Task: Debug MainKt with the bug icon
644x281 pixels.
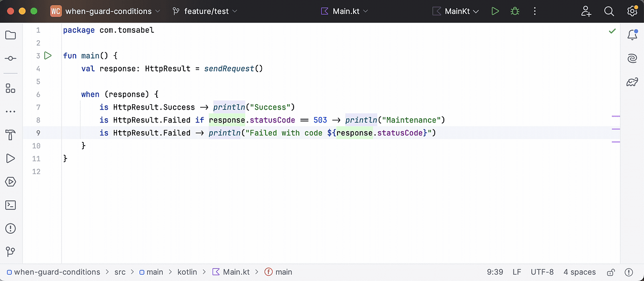Action: pyautogui.click(x=515, y=11)
